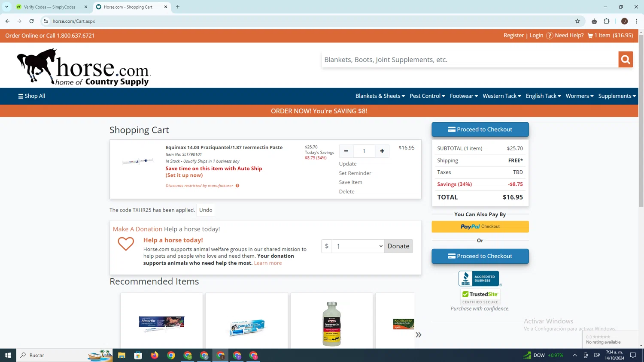644x362 pixels.
Task: Click Save Item link
Action: click(x=350, y=182)
